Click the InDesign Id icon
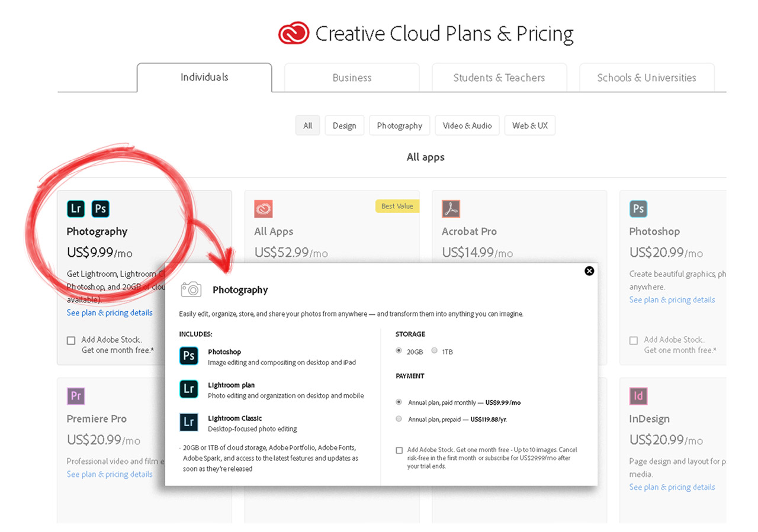 click(638, 396)
